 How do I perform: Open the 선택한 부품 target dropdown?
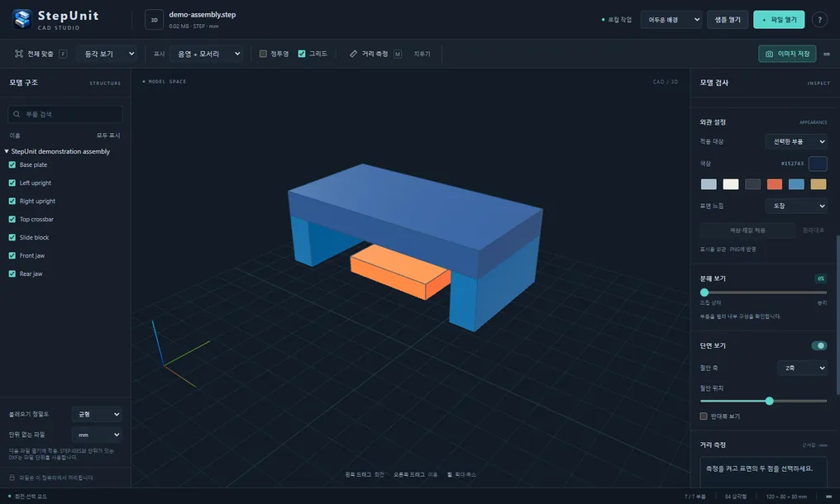(x=796, y=141)
